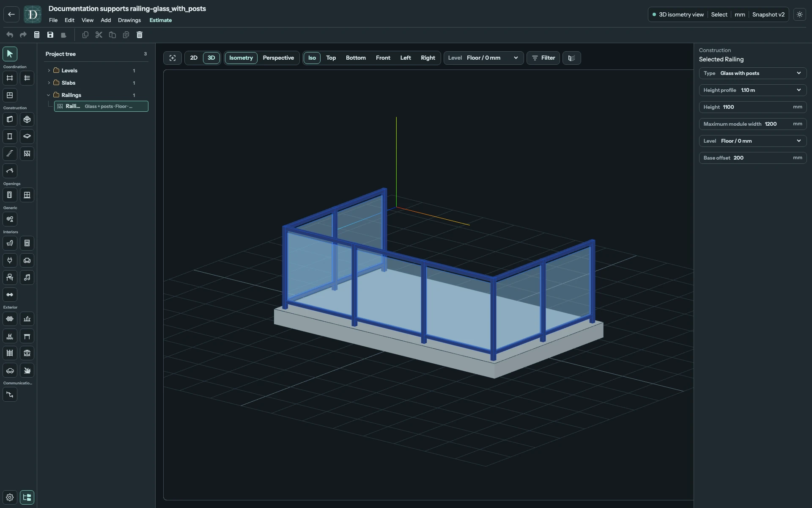Select the slab tool icon

pyautogui.click(x=27, y=136)
